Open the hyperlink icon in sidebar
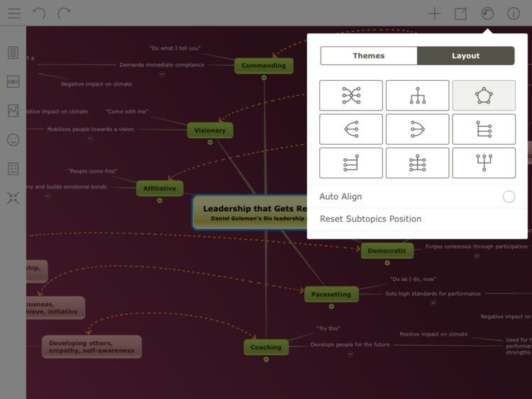 (x=13, y=82)
